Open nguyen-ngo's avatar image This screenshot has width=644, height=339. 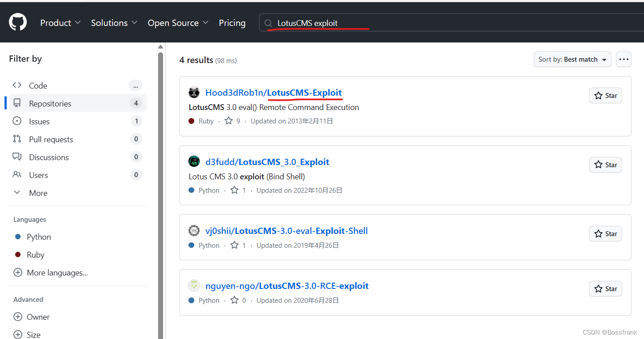coord(194,285)
